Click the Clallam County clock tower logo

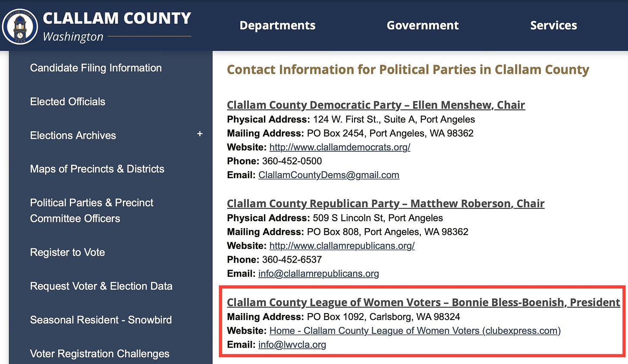[x=20, y=26]
